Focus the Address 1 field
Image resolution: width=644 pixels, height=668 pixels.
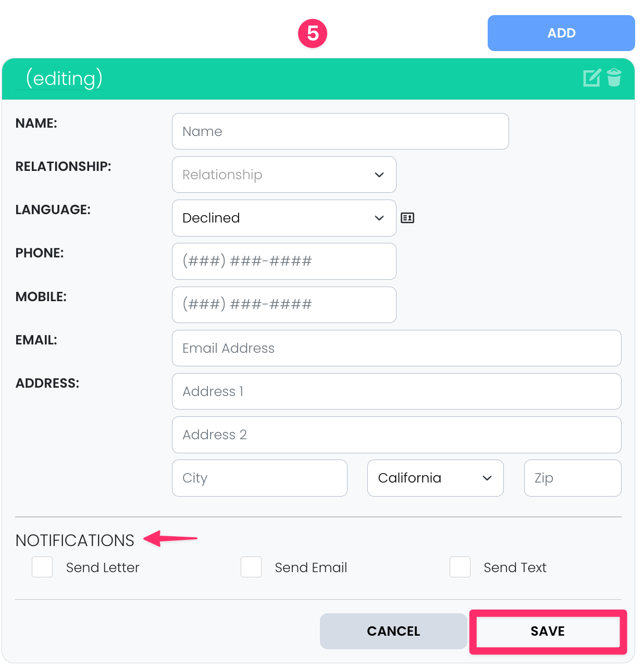(x=397, y=391)
